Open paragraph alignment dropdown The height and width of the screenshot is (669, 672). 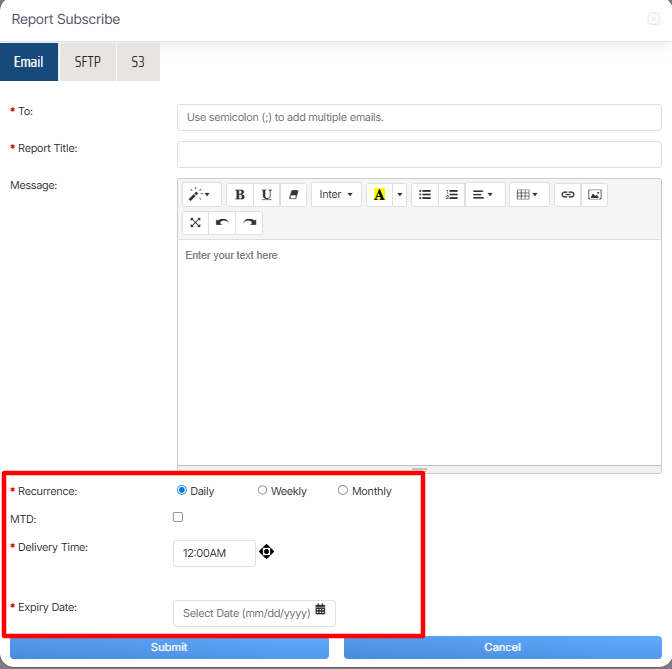(482, 195)
